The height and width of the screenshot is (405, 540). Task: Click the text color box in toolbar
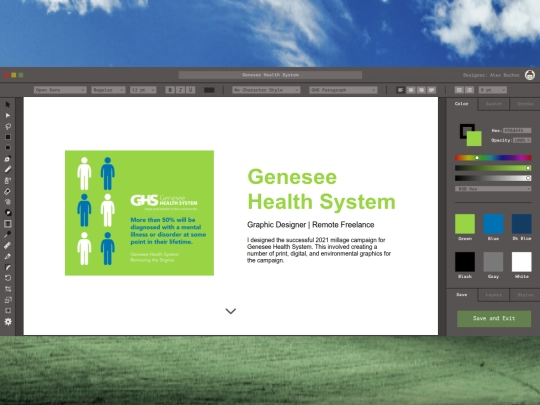pyautogui.click(x=209, y=90)
